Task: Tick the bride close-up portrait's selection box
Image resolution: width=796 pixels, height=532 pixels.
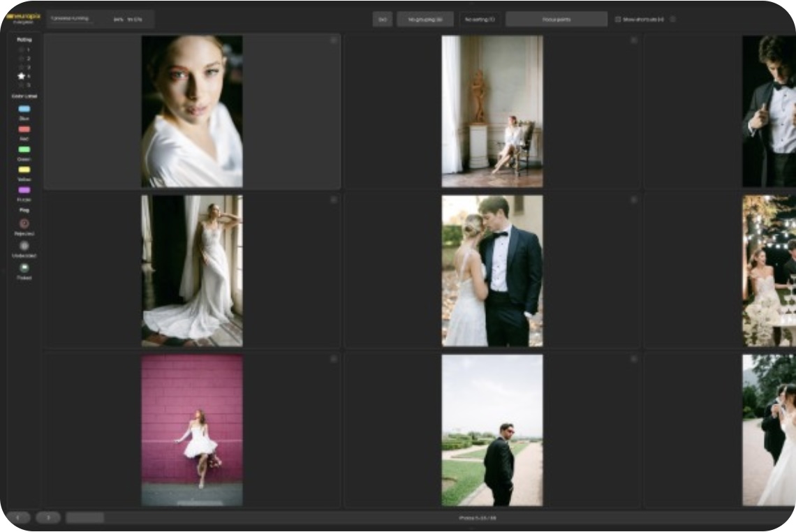Action: [333, 40]
